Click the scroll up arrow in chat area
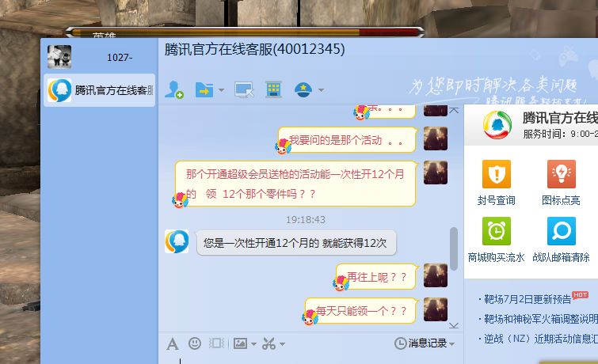This screenshot has height=364, width=598. (454, 111)
